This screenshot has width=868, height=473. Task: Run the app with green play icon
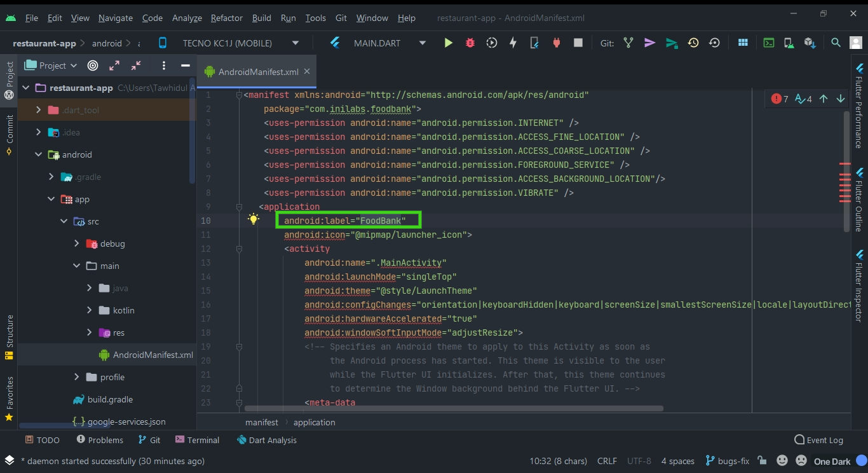[449, 43]
